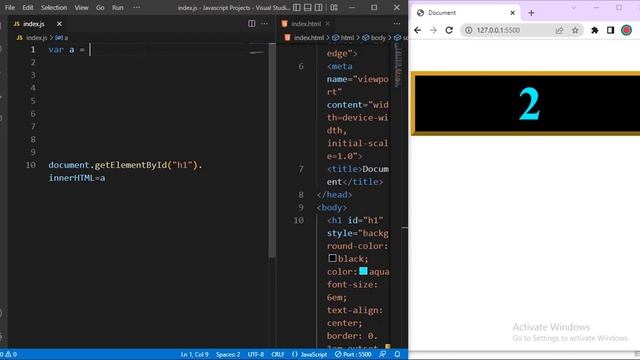This screenshot has width=640, height=360.
Task: Open the File menu in VS Code
Action: click(x=10, y=8)
